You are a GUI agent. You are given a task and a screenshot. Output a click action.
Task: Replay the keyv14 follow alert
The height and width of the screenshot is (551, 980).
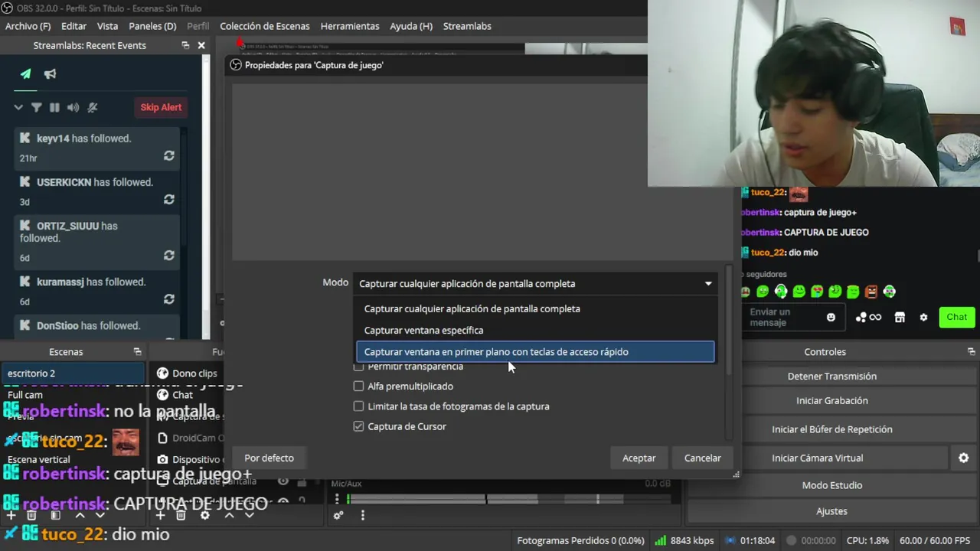(168, 155)
